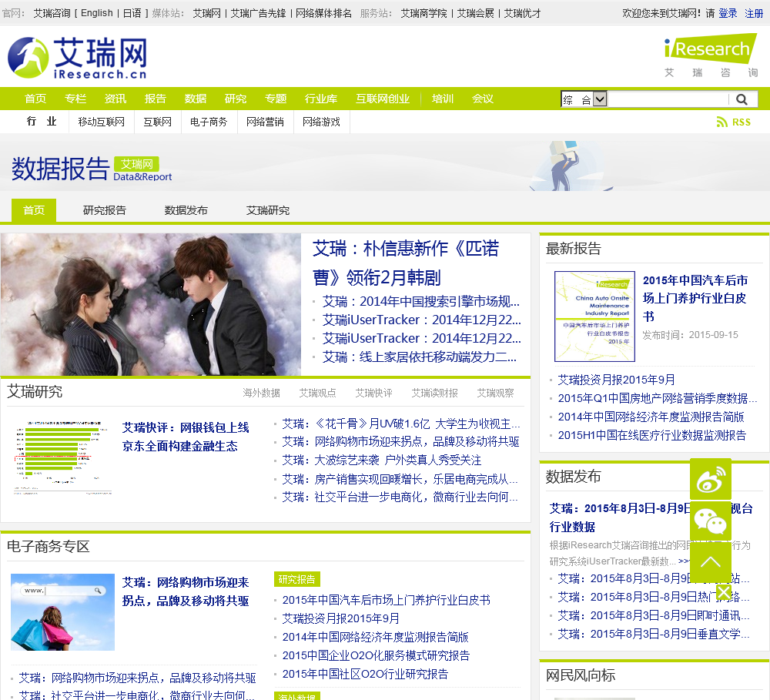Click the floating Weibo share icon

pyautogui.click(x=711, y=480)
